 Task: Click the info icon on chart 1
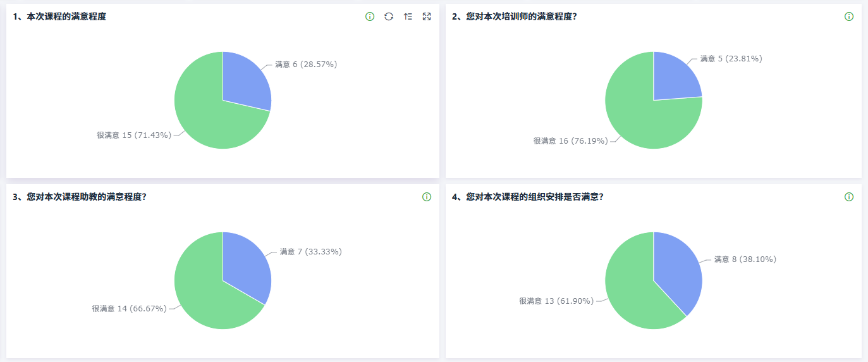coord(370,16)
